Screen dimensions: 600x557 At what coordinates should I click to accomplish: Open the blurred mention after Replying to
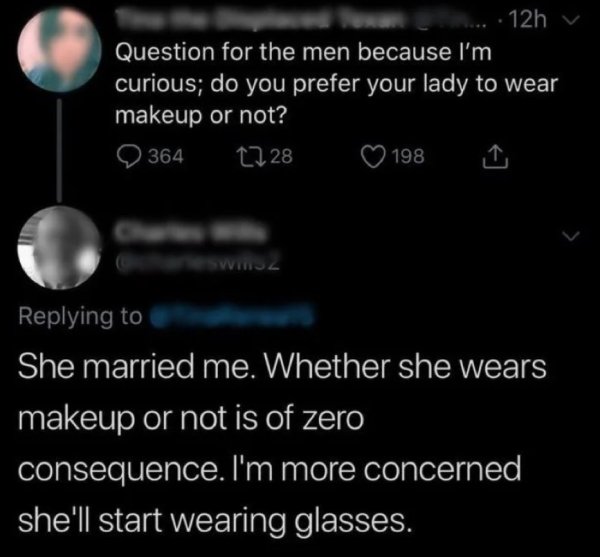[x=232, y=316]
